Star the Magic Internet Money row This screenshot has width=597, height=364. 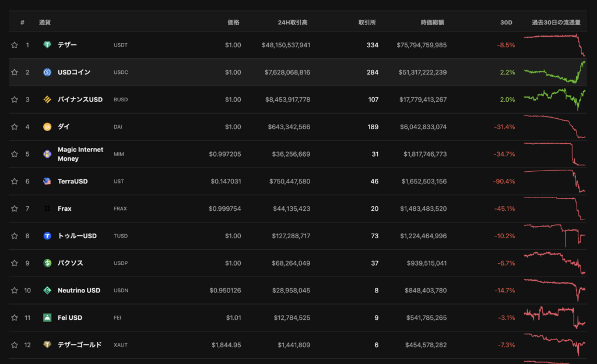tap(15, 154)
